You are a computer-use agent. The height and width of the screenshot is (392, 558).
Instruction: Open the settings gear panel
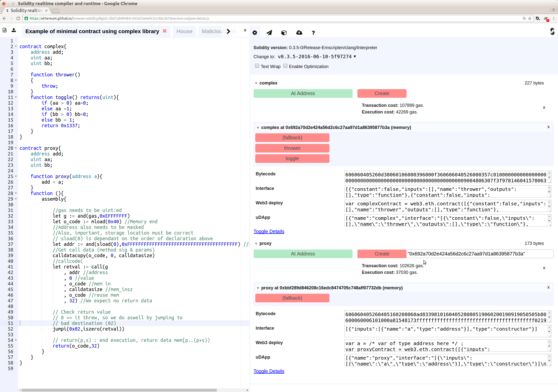coord(255,33)
